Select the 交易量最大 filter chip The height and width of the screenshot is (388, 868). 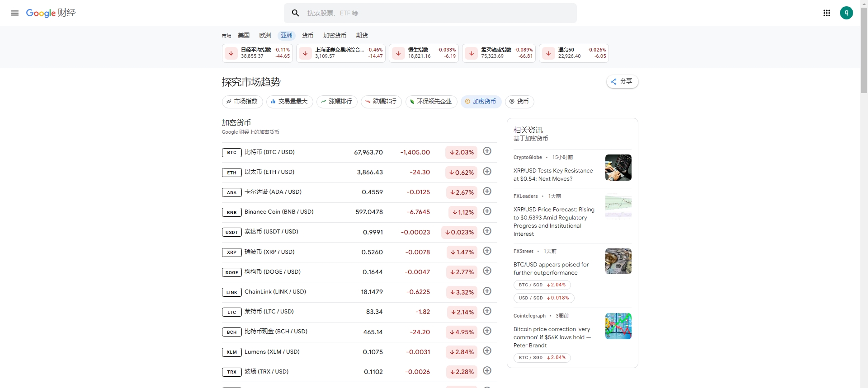coord(290,102)
